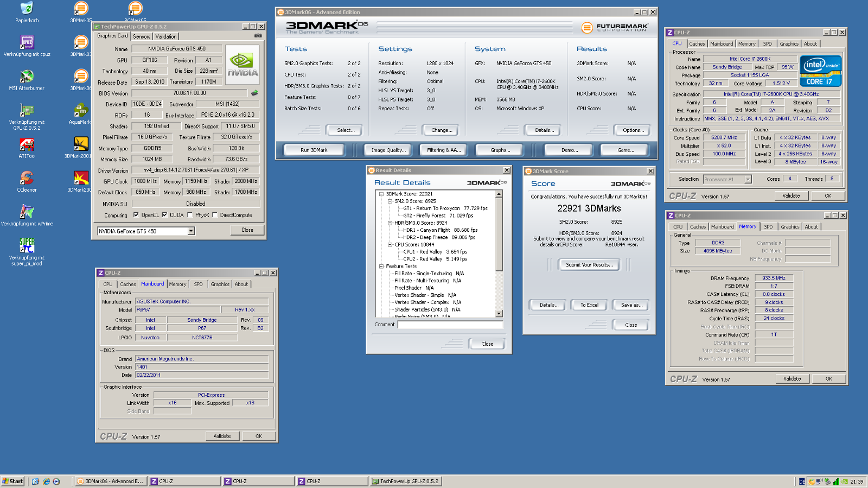Click the To Excel button
868x488 pixels.
589,305
